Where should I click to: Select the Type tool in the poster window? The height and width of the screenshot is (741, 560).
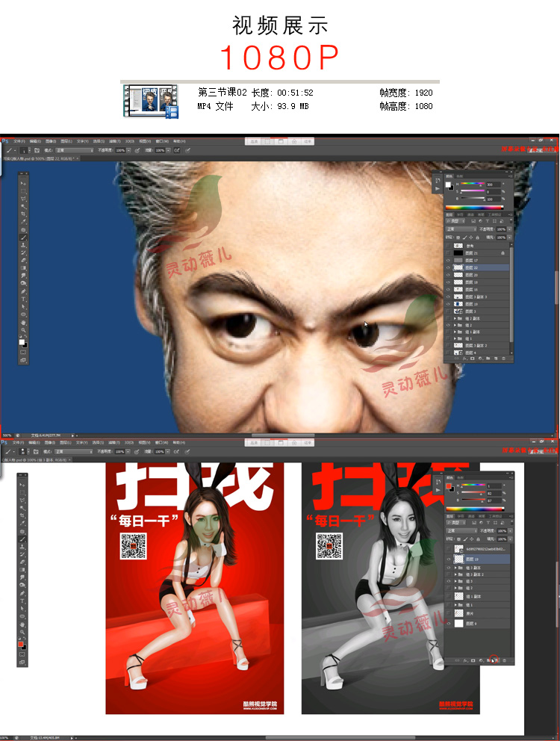click(22, 601)
